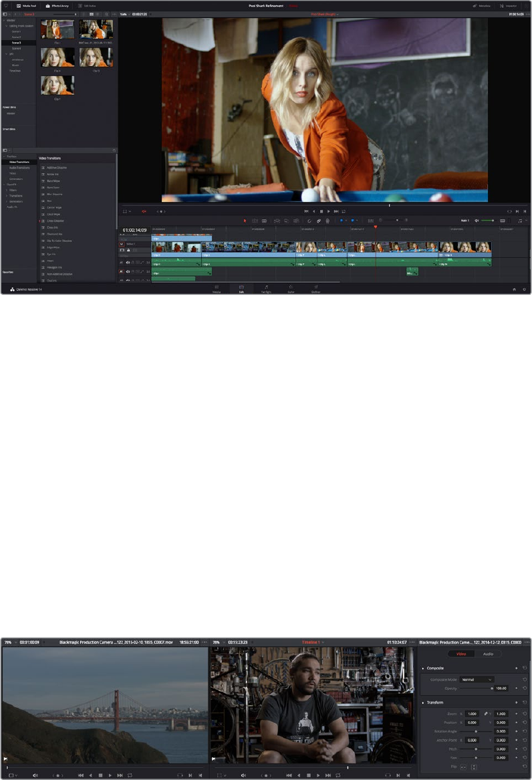Mute the mixer speaker icon next to Main 1
Viewport: 532px width, 780px height.
click(477, 221)
